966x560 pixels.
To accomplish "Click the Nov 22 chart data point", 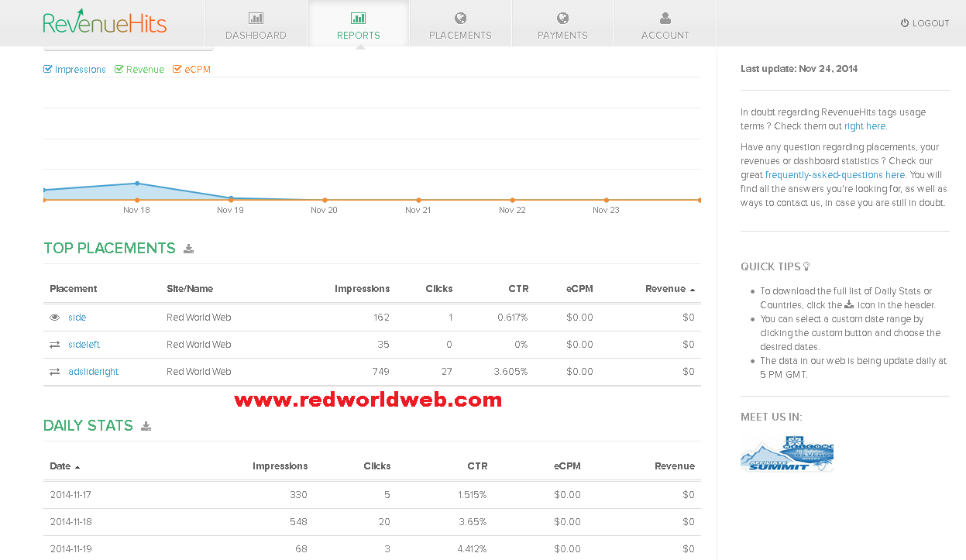I will (512, 200).
